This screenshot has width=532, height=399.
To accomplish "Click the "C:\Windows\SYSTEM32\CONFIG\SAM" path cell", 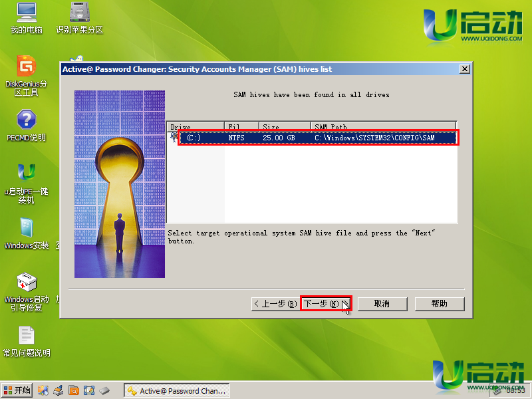I will tap(374, 138).
